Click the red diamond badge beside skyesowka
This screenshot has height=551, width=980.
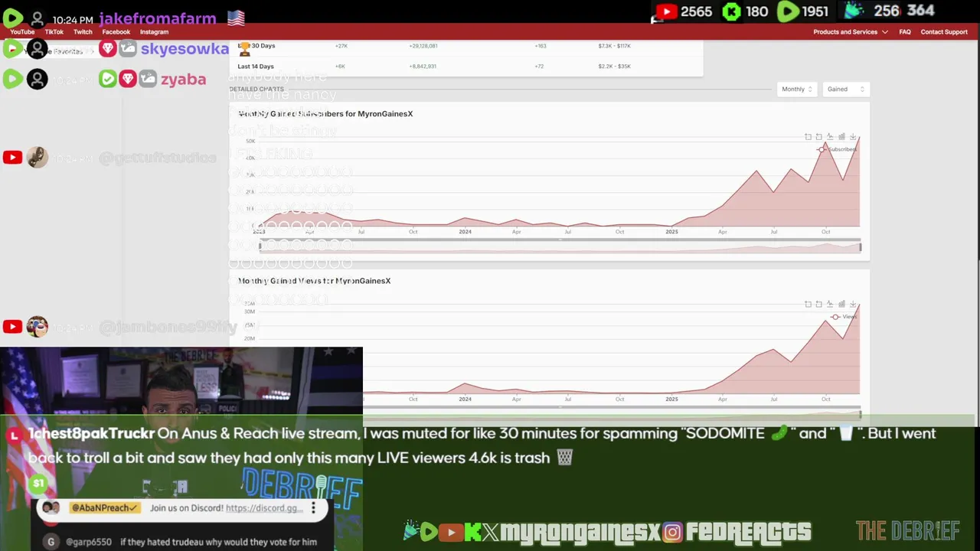[x=108, y=49]
